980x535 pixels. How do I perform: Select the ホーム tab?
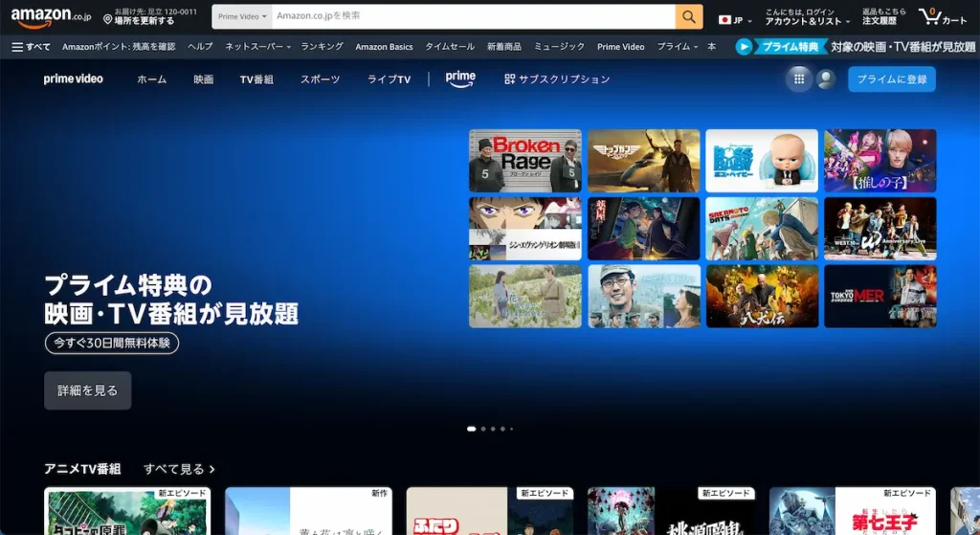152,79
